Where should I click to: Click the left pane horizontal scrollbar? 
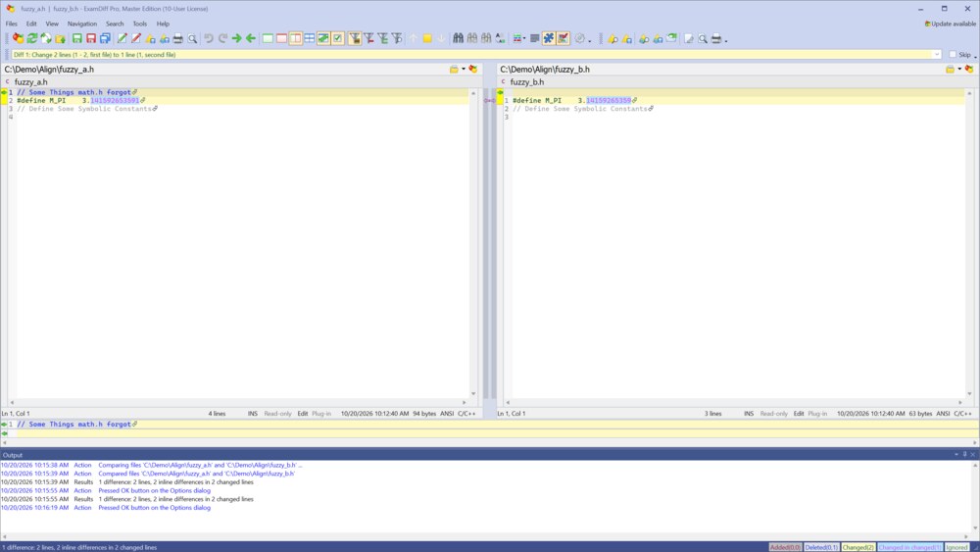pyautogui.click(x=238, y=402)
